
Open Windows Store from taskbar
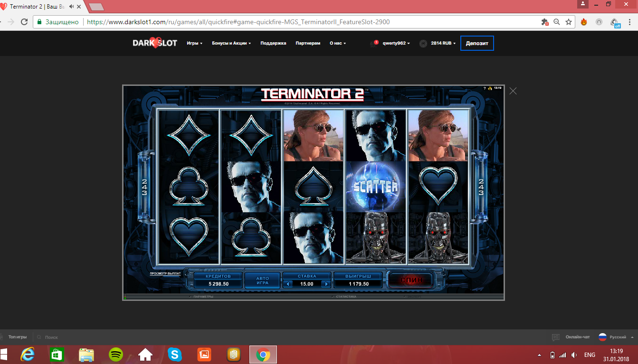57,355
